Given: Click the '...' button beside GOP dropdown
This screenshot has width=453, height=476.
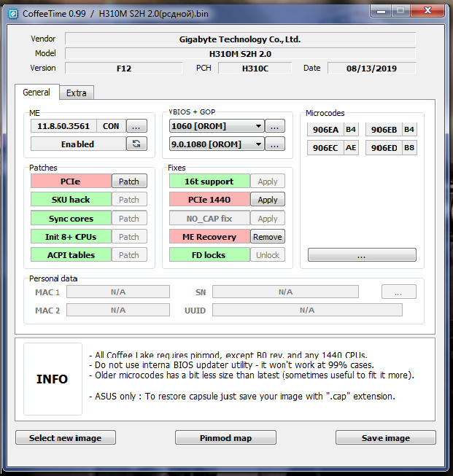Looking at the screenshot, I should pyautogui.click(x=275, y=144).
